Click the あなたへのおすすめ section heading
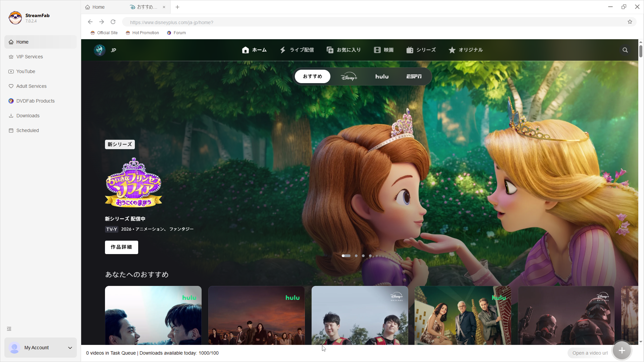The height and width of the screenshot is (362, 644). tap(137, 275)
